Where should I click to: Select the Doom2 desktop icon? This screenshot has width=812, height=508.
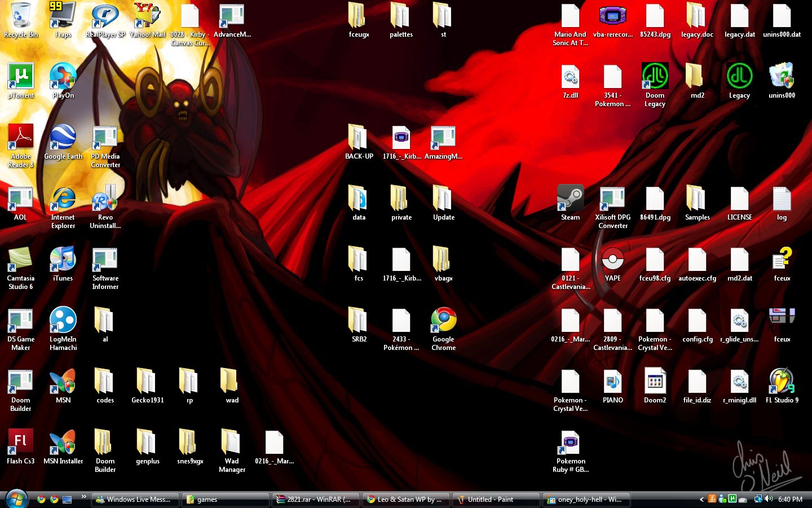tap(655, 386)
